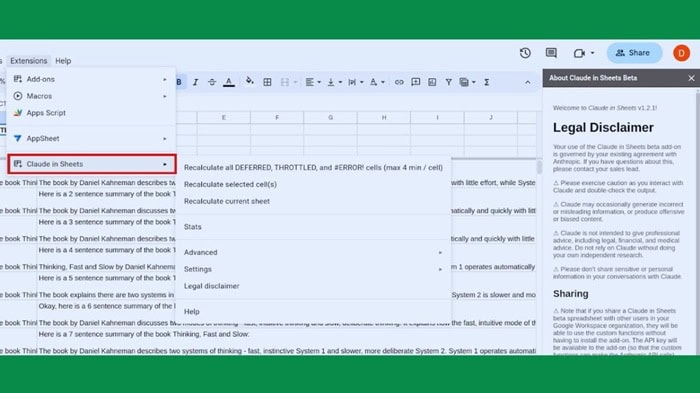Screen dimensions: 700x393
Task: Open Legal disclaimer entry
Action: [313, 286]
